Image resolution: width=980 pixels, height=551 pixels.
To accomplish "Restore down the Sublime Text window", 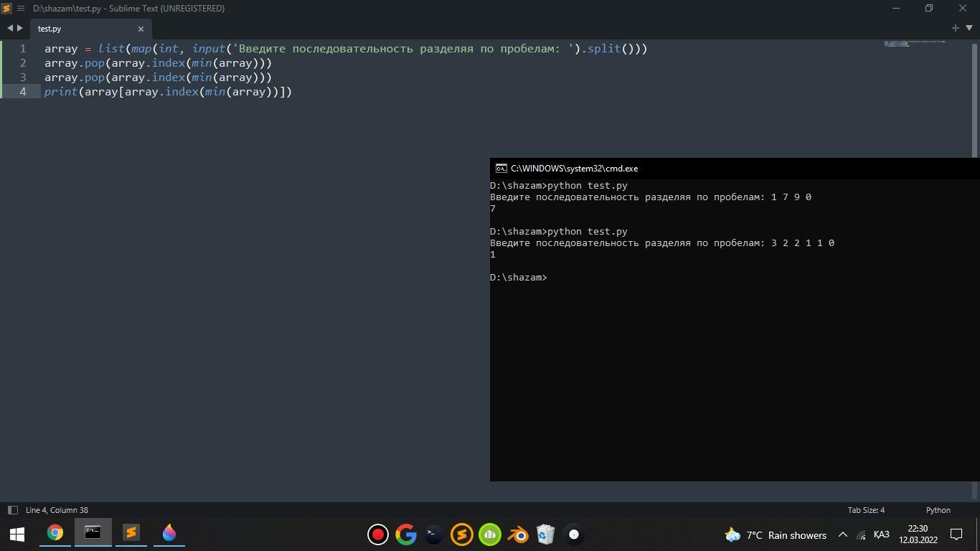I will point(929,8).
